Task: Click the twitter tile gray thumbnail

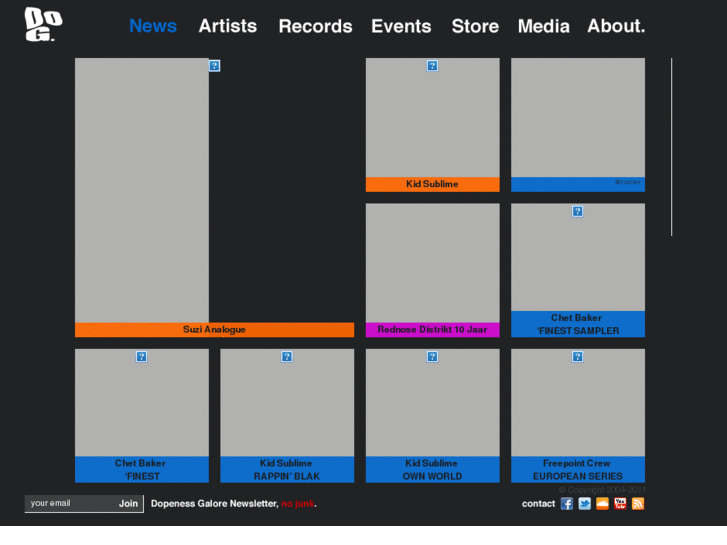Action: pos(578,117)
